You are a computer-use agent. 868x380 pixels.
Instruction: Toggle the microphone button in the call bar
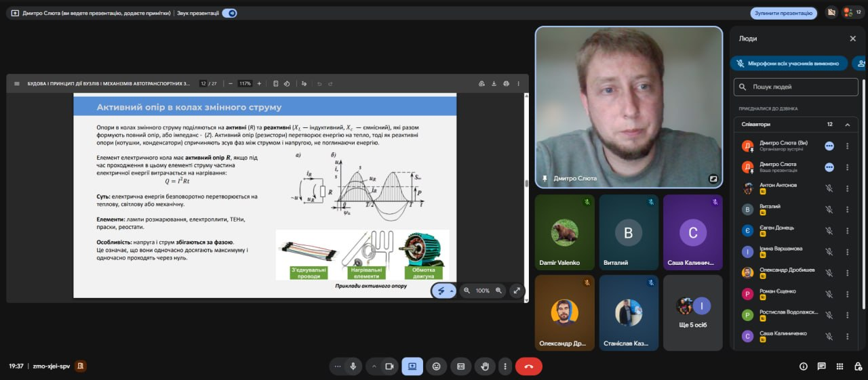pyautogui.click(x=353, y=366)
